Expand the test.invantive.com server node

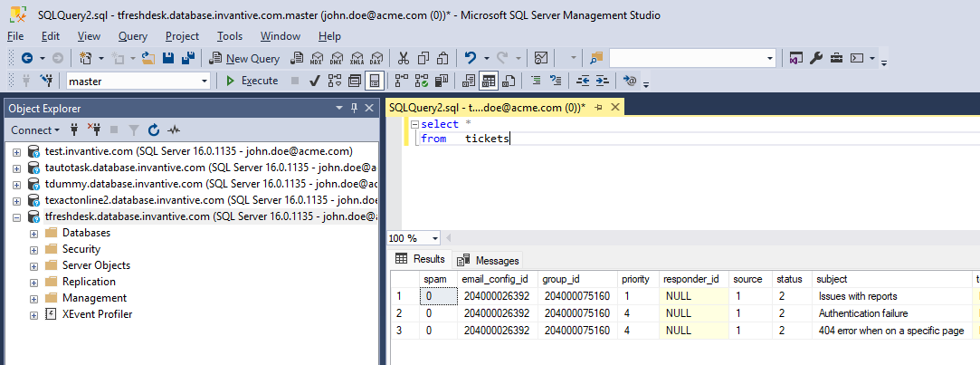coord(17,151)
